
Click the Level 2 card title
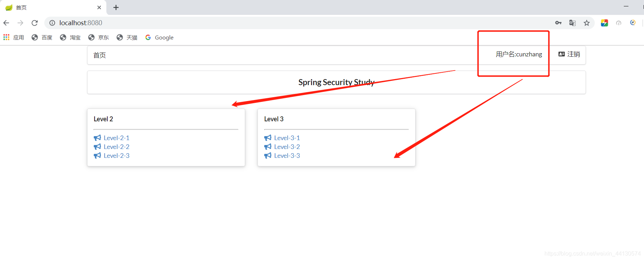click(x=103, y=119)
